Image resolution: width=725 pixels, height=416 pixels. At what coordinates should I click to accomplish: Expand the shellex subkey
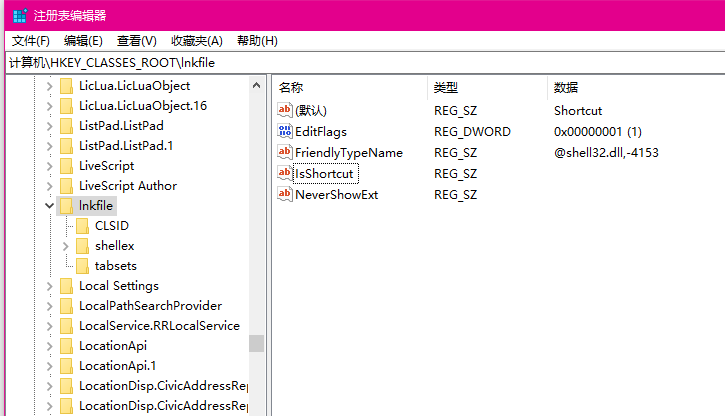[x=66, y=246]
